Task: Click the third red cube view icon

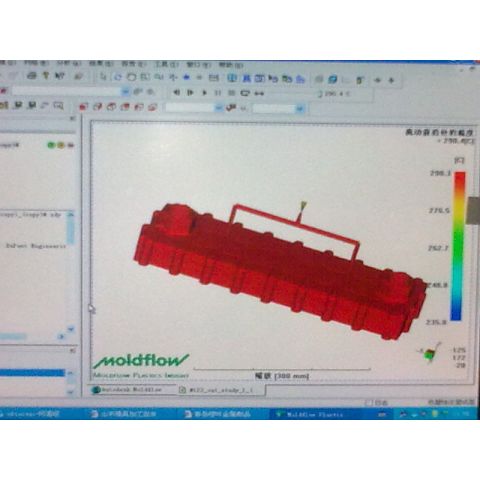Action: pyautogui.click(x=111, y=107)
